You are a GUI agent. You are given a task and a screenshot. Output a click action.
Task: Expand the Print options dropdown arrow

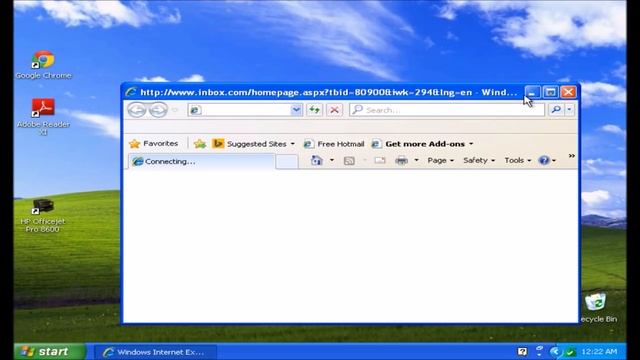416,160
